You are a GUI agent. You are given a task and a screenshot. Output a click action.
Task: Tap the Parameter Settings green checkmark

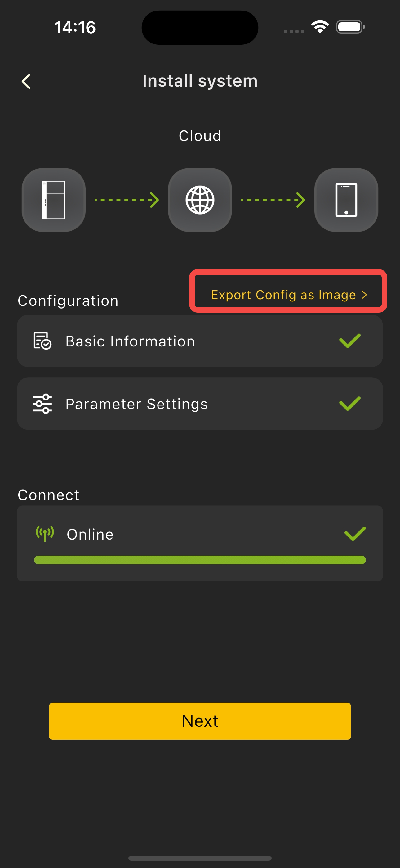pos(350,404)
